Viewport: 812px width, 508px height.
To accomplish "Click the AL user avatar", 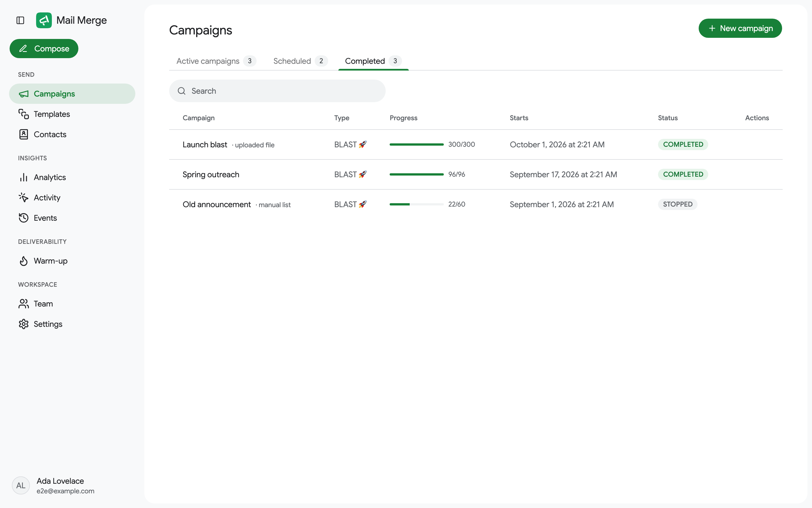I will [x=21, y=485].
